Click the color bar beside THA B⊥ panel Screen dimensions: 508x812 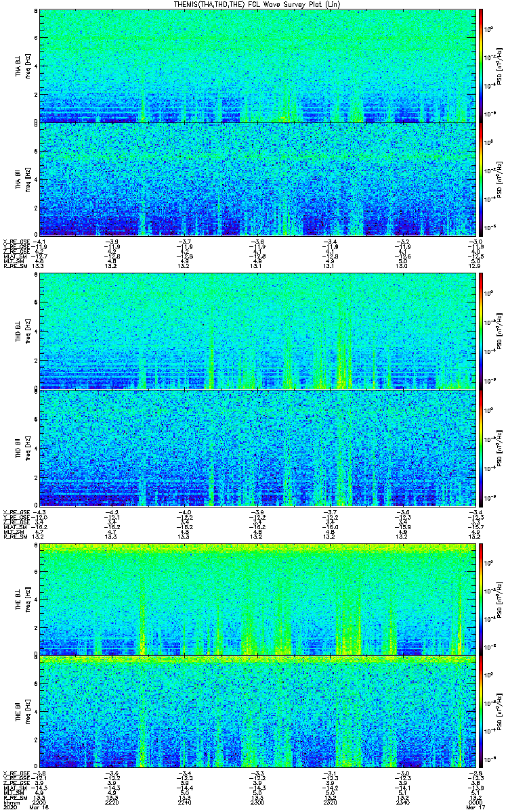[480, 66]
